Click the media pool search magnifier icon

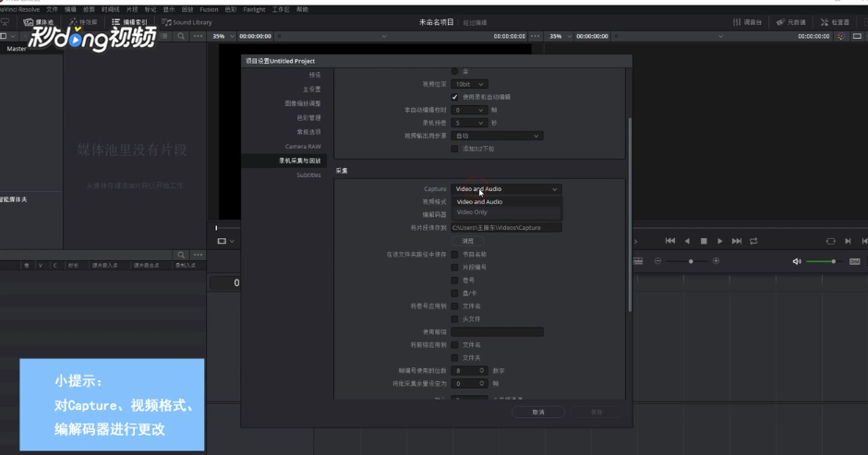(181, 36)
